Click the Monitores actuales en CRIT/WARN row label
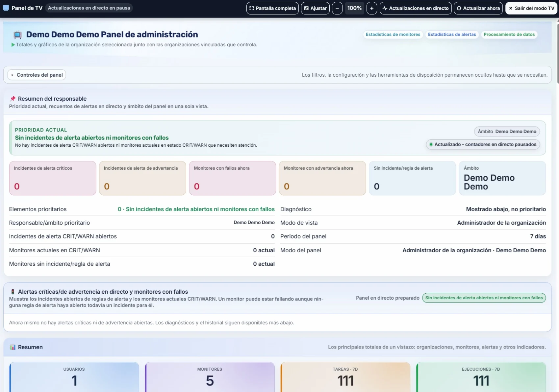 [x=55, y=250]
